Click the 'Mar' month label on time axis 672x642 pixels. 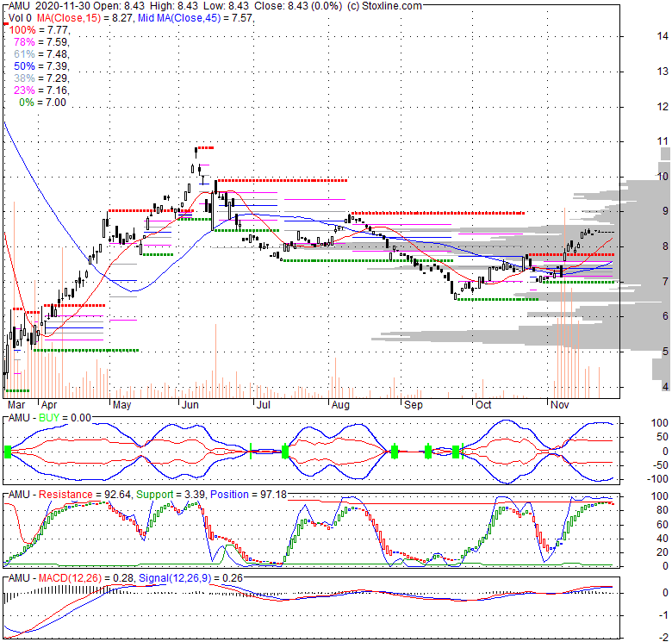tap(16, 405)
